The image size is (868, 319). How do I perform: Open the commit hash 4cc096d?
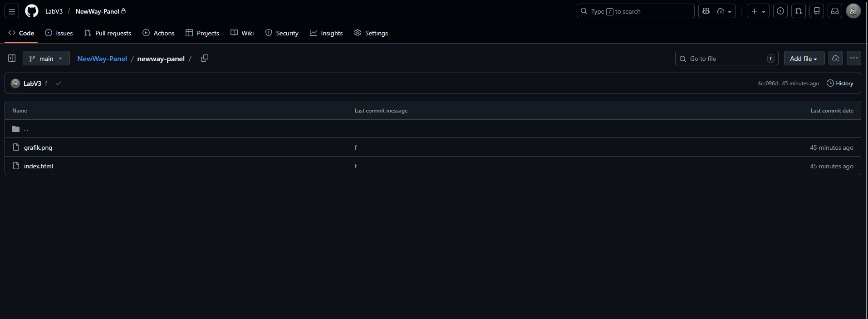(x=767, y=83)
